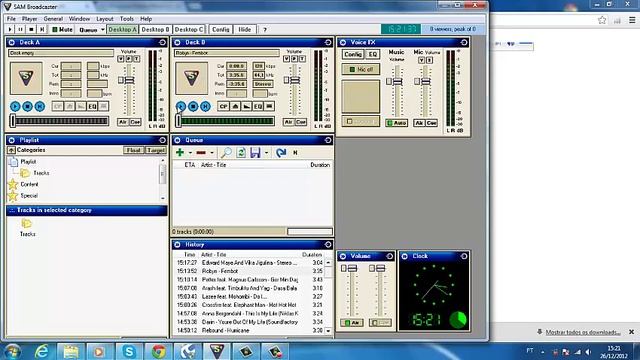Toggle the Mic off button
This screenshot has width=640, height=360.
click(x=361, y=69)
